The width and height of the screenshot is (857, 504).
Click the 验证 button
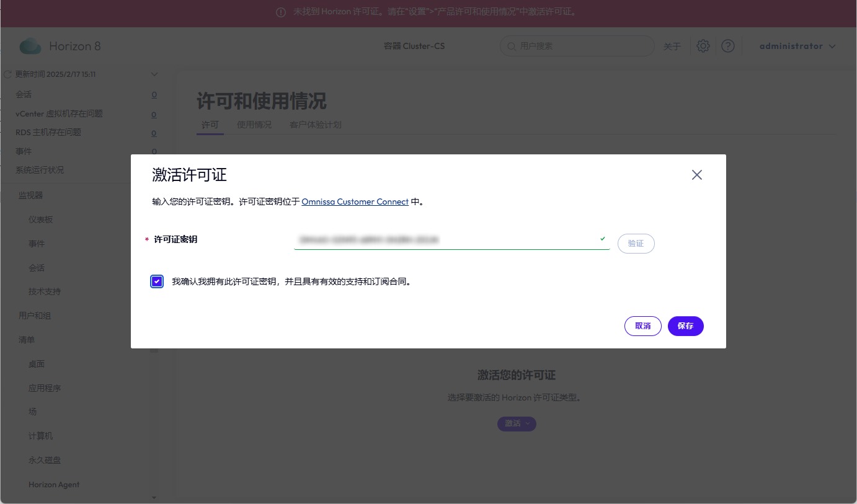point(636,244)
